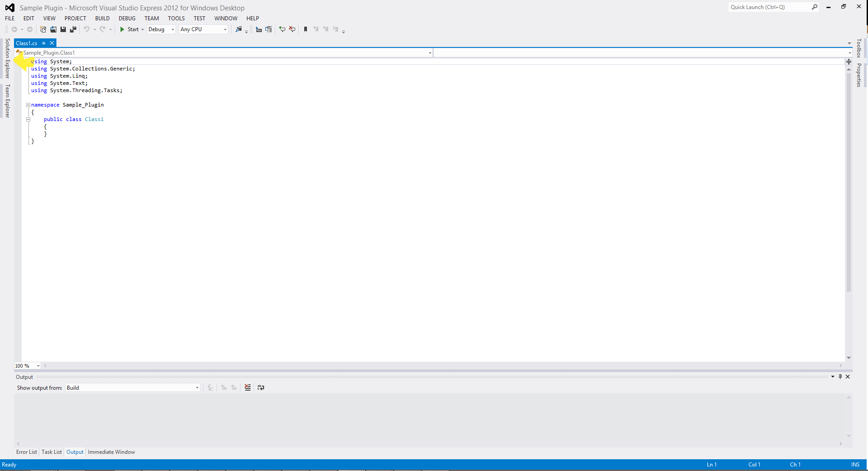
Task: Click the Uncomment selected lines icon
Action: point(292,29)
